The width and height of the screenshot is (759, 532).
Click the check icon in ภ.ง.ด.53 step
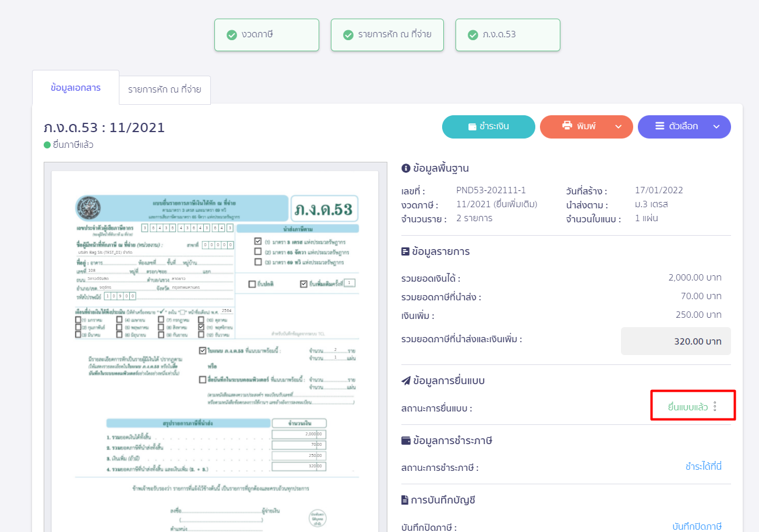(472, 35)
